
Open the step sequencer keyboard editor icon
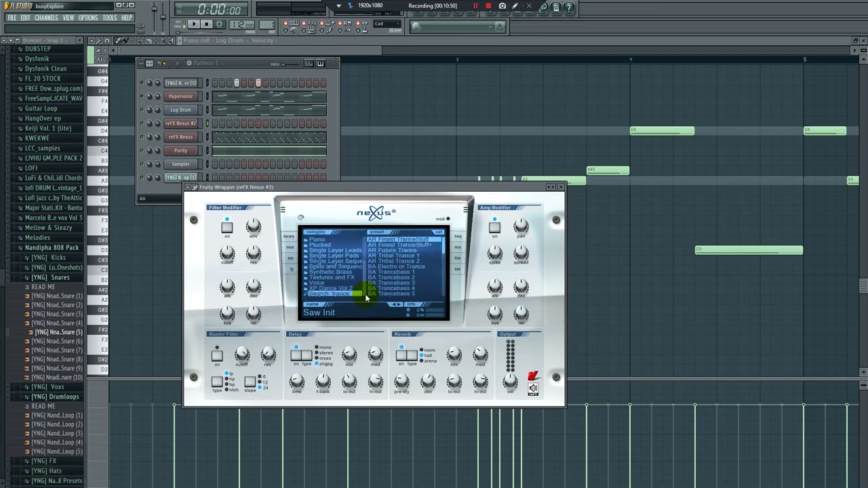[320, 64]
